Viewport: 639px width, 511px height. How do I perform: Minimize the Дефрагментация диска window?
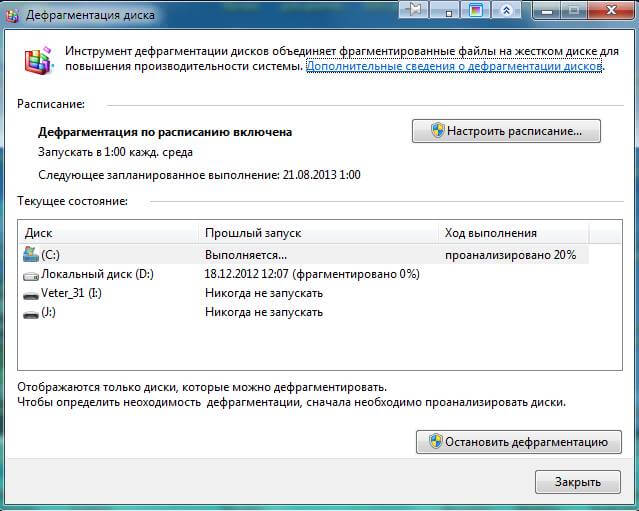547,10
